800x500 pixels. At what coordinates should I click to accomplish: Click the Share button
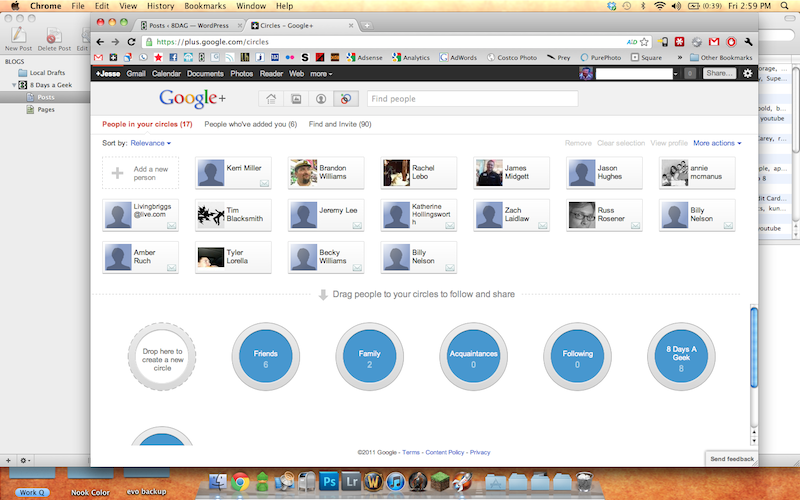[719, 73]
